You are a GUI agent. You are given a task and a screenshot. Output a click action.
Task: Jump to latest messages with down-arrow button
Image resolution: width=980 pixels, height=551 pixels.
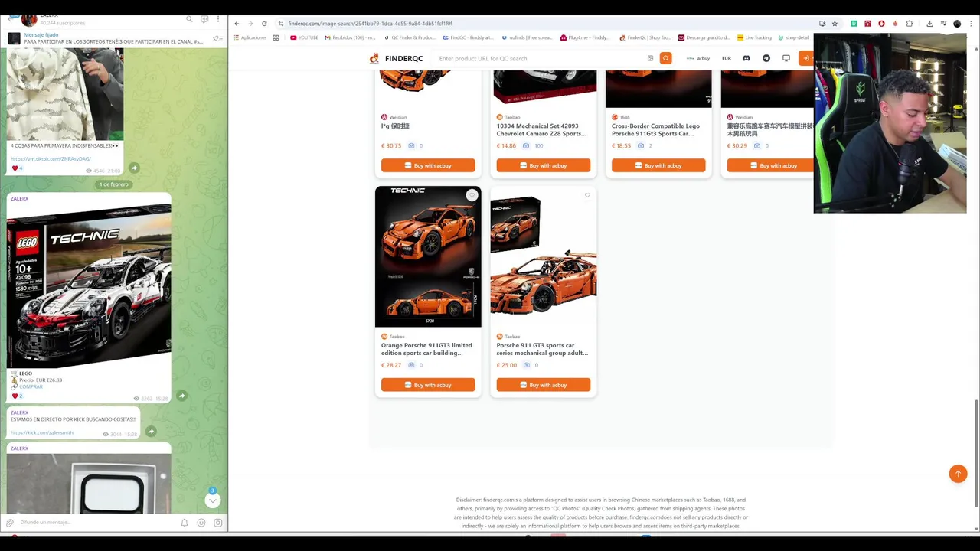coord(213,500)
